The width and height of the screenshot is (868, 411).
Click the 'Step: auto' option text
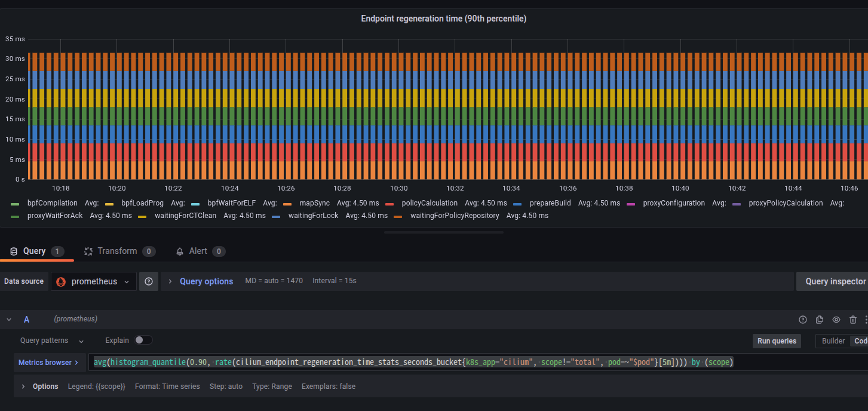(x=226, y=387)
